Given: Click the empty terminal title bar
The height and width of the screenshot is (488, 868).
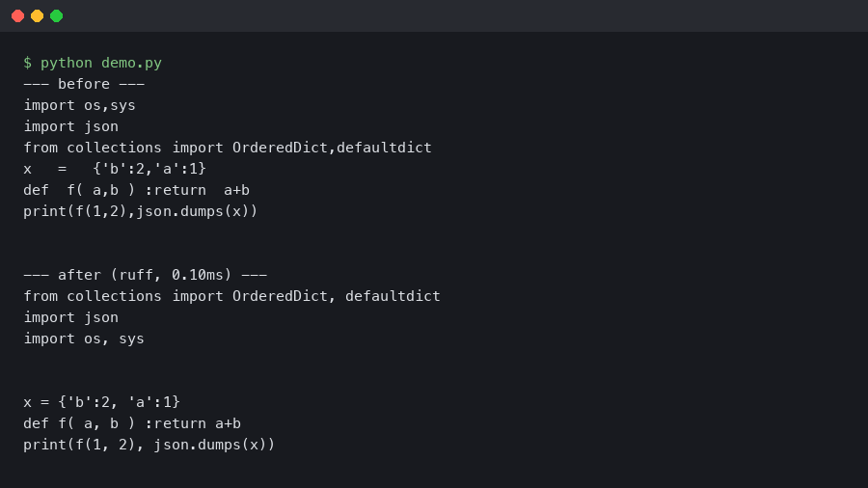Looking at the screenshot, I should click(434, 15).
